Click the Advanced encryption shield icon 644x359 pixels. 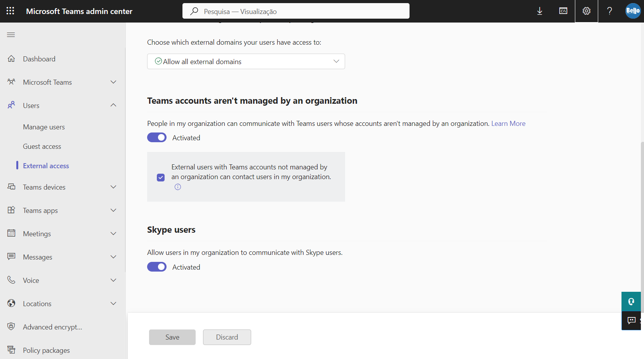pyautogui.click(x=11, y=327)
